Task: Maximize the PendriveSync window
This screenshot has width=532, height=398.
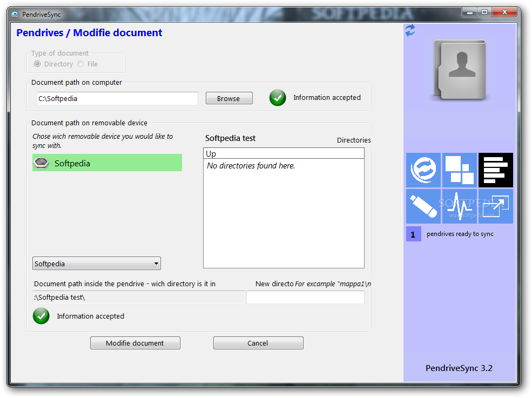Action: (484, 12)
